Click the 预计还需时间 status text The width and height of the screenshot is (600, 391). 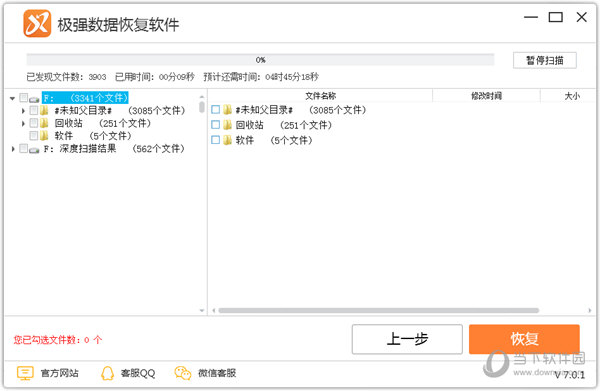point(261,77)
